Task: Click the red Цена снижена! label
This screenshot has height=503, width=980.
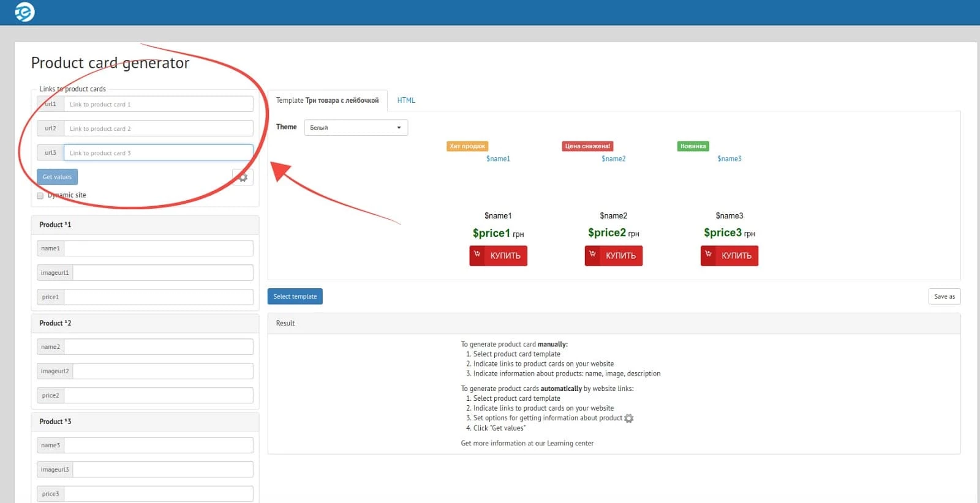Action: (x=587, y=146)
